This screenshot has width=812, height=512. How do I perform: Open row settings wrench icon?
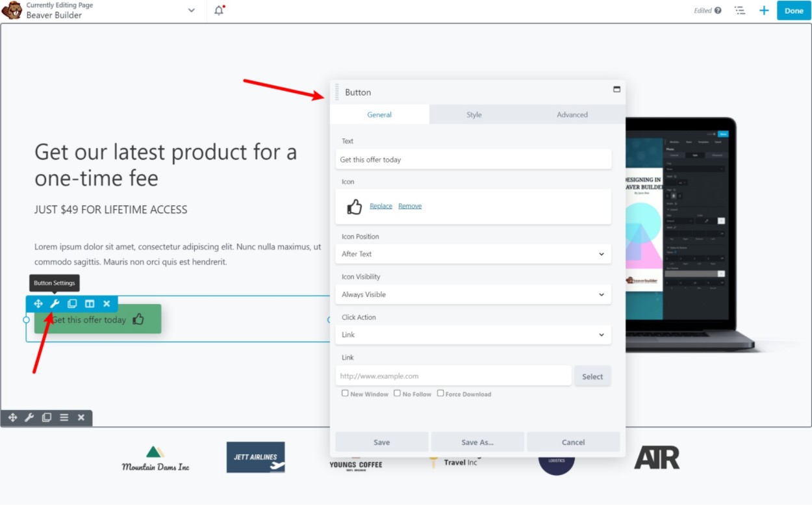[x=29, y=418]
